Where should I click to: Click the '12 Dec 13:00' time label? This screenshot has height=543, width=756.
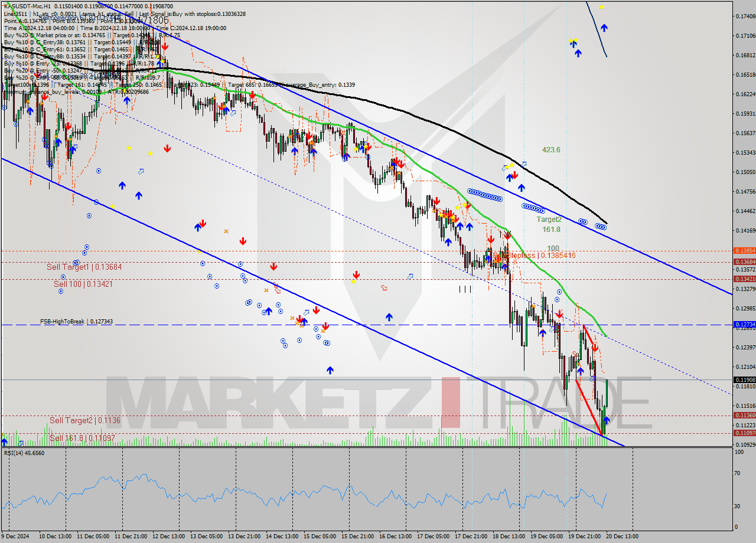click(169, 535)
